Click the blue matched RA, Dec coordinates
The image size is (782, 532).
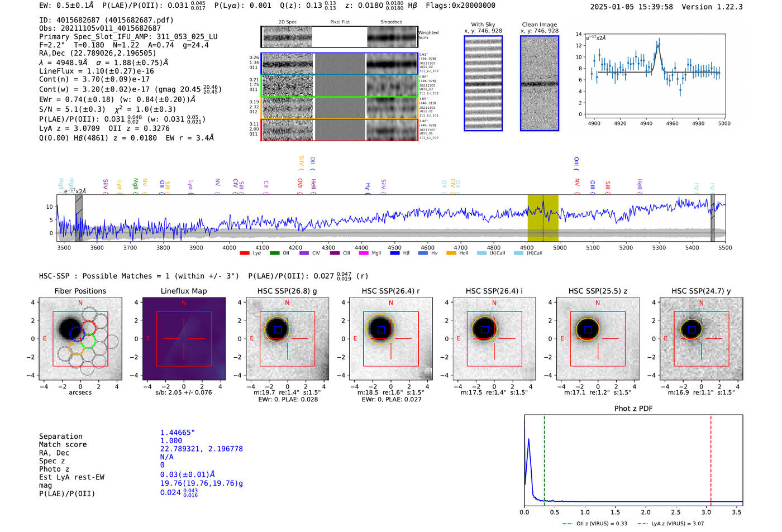(x=201, y=449)
